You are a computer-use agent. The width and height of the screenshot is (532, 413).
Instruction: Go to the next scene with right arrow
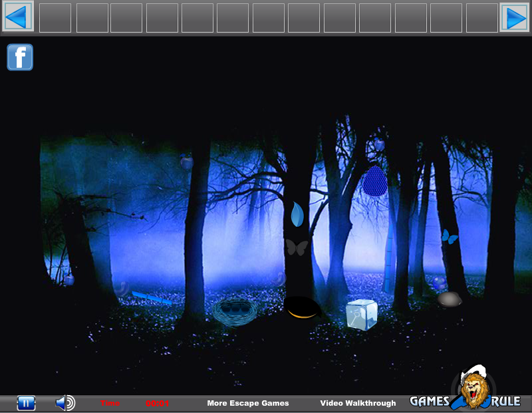[x=514, y=17]
